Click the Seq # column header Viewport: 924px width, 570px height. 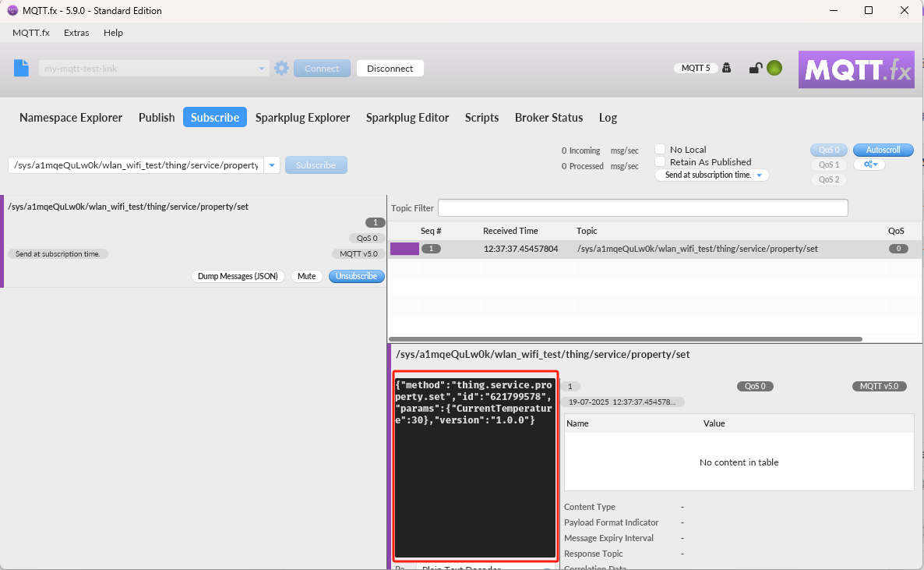(x=431, y=231)
